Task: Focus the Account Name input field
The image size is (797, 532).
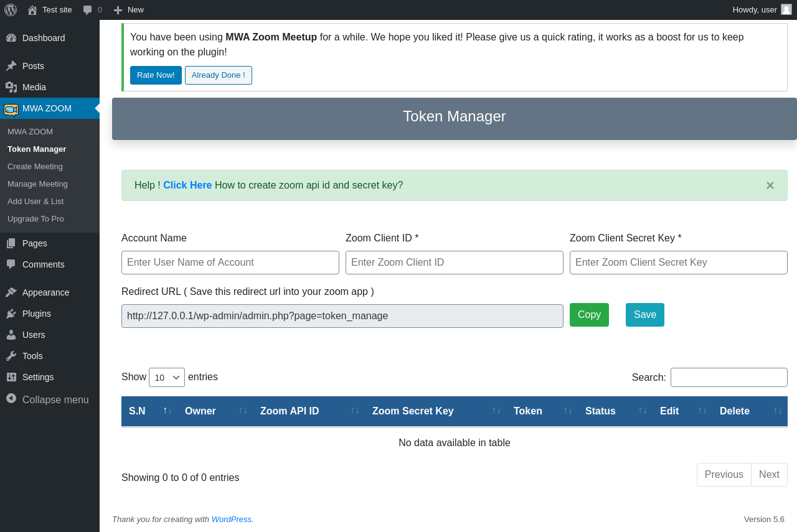Action: tap(230, 263)
